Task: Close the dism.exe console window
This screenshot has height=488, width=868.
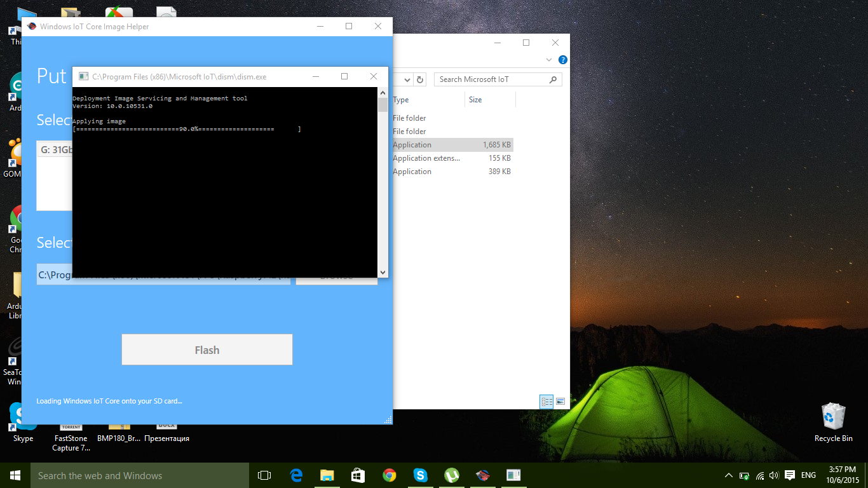Action: point(374,76)
